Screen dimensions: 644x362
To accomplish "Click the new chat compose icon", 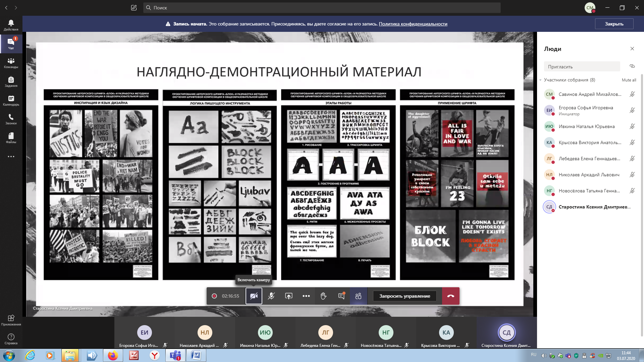I will click(x=134, y=8).
